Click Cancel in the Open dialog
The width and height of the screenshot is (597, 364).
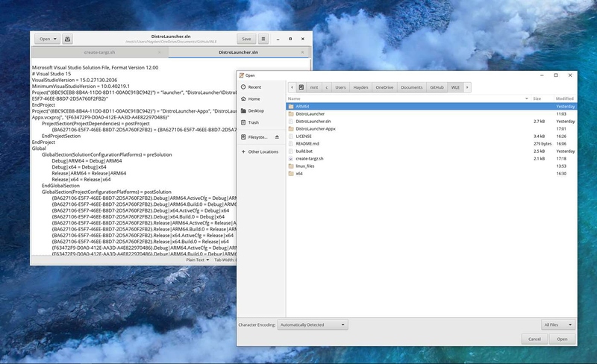point(534,339)
